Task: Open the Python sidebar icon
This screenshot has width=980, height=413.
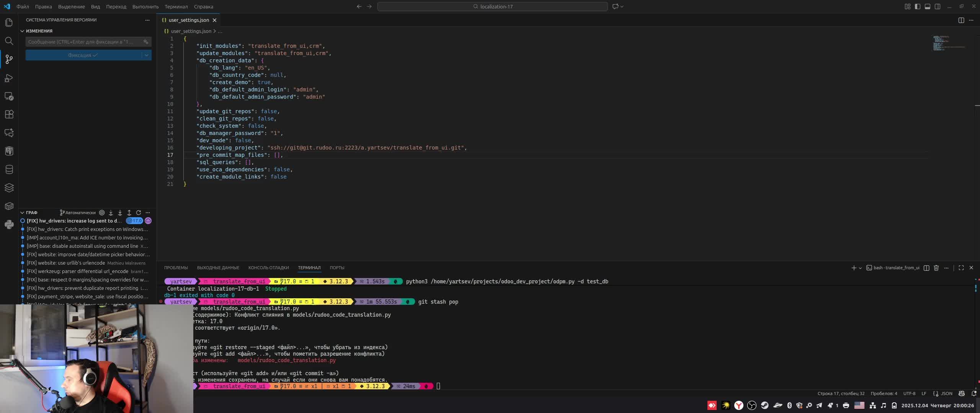Action: point(9,224)
